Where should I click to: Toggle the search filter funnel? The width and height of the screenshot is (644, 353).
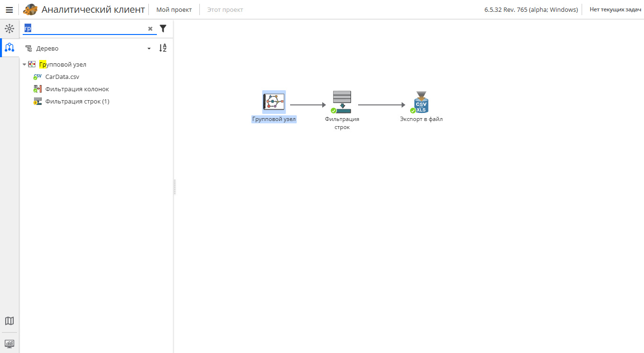(x=163, y=29)
